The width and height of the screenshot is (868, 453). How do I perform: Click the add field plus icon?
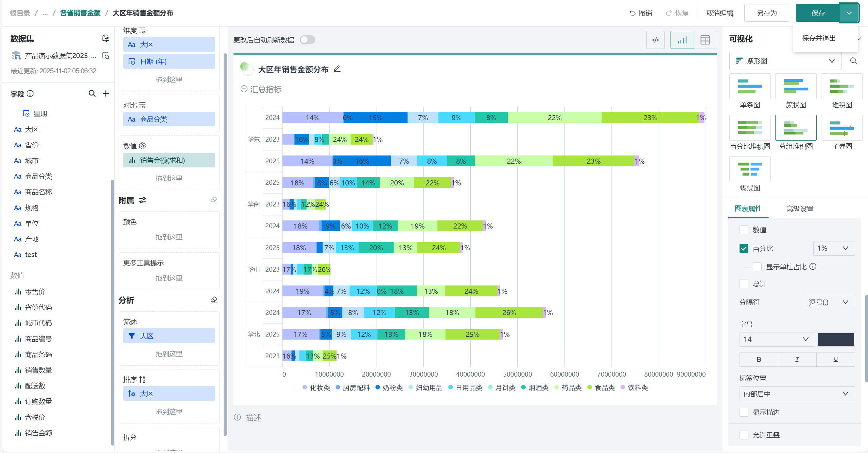click(106, 93)
